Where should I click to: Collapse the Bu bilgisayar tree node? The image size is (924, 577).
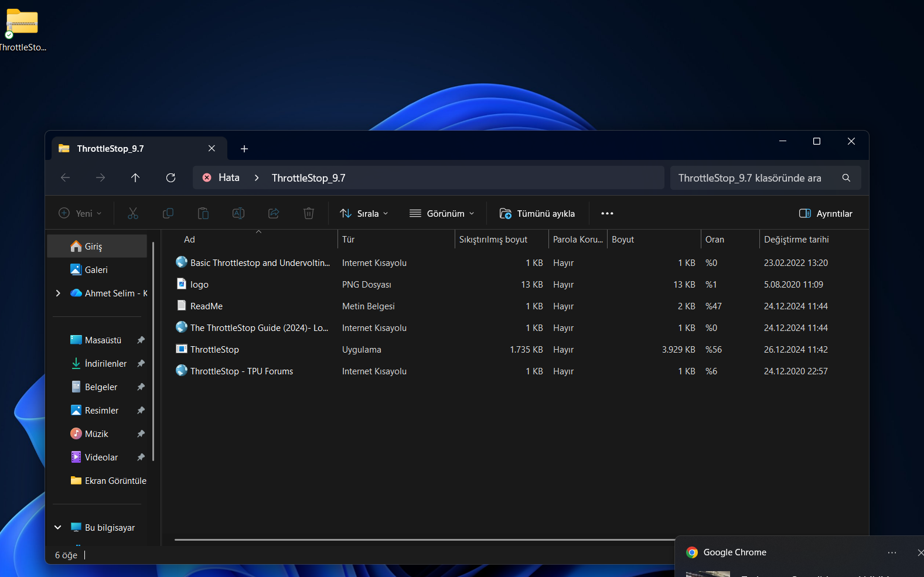pos(58,527)
